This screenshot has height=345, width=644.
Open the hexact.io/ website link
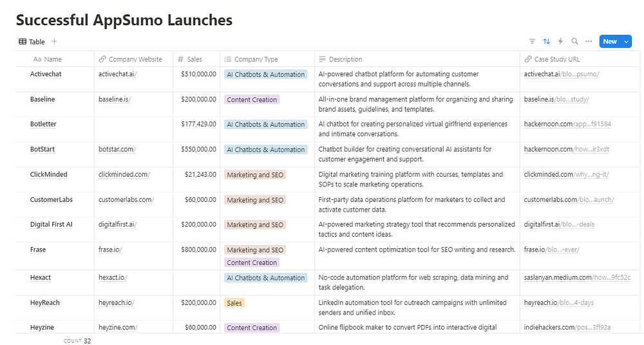tap(113, 277)
